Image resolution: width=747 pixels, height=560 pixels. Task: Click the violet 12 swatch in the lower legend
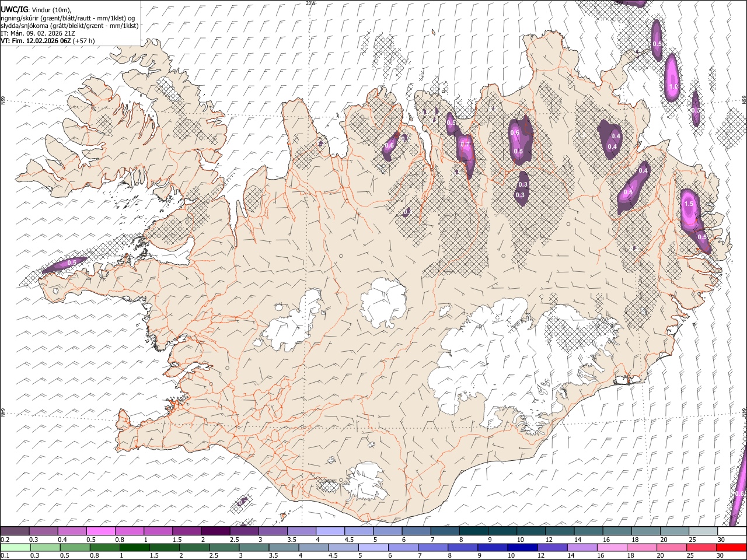(x=551, y=547)
